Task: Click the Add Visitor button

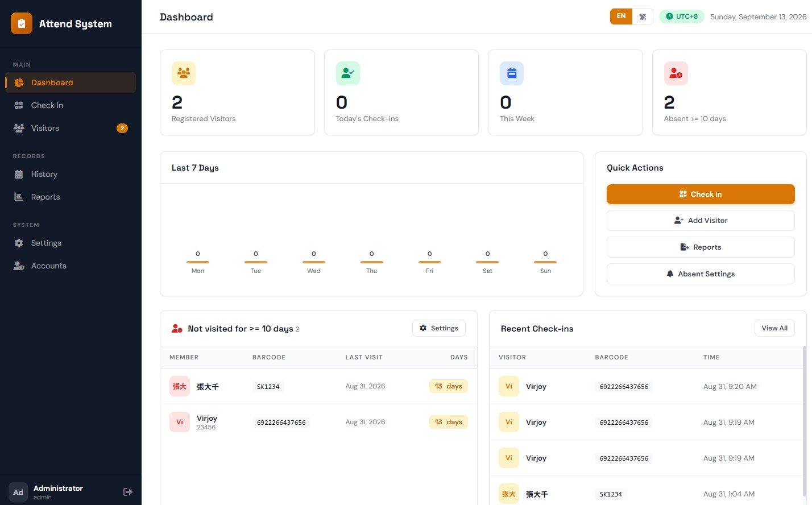Action: (x=701, y=221)
